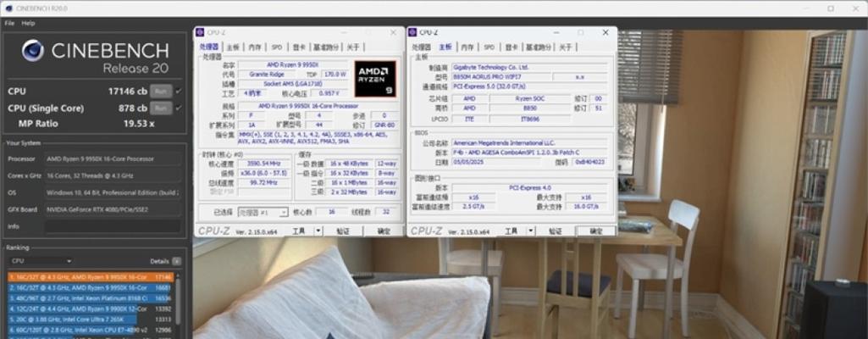This screenshot has width=868, height=339.
Task: Select the Intel Xeon Platinum 8168 ranking row
Action: [x=91, y=298]
